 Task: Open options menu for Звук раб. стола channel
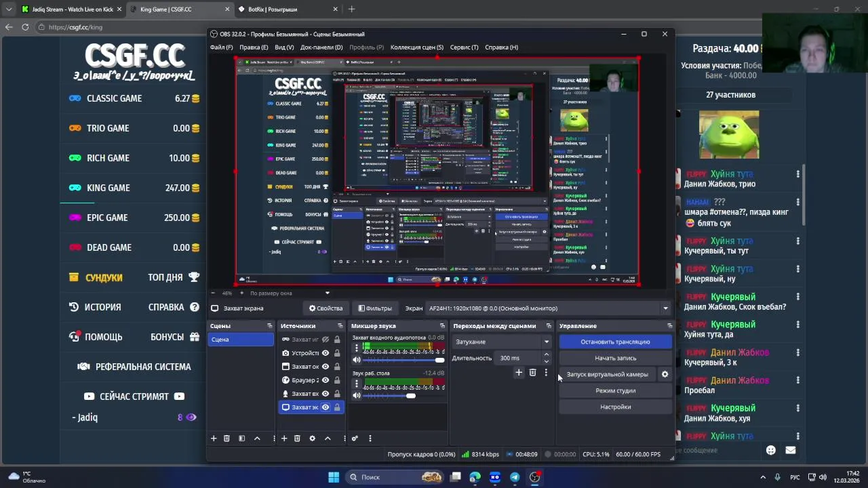[357, 384]
